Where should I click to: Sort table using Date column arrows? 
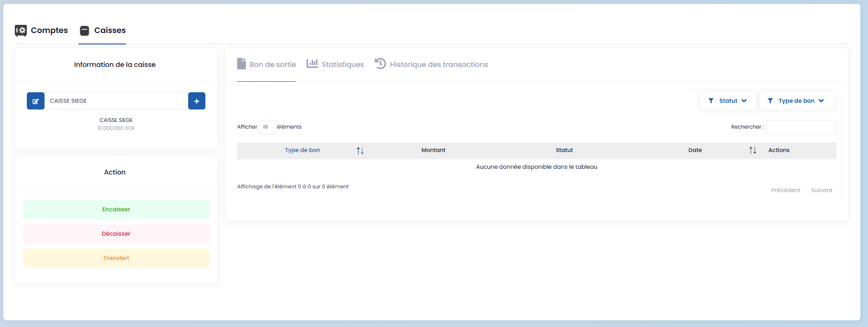(x=753, y=151)
